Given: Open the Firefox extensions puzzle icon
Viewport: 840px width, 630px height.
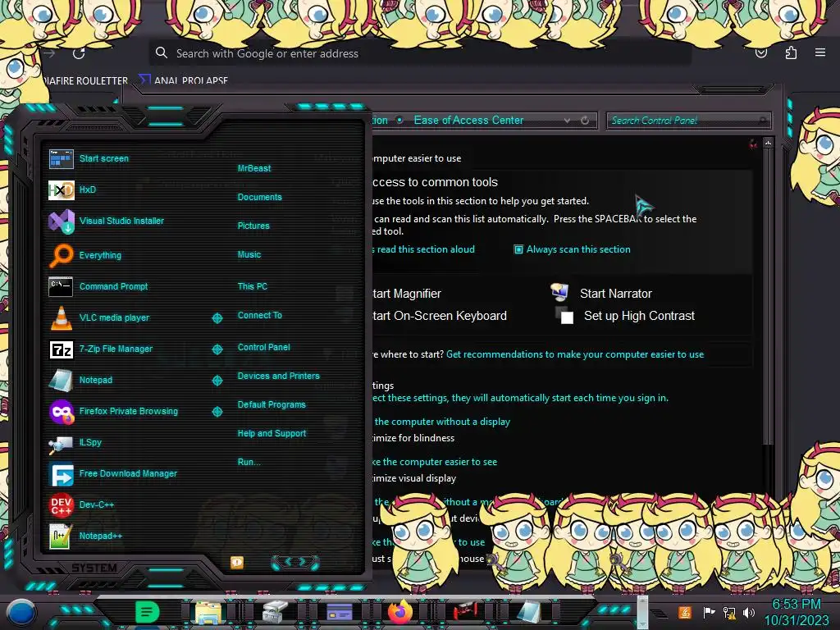Looking at the screenshot, I should (x=791, y=52).
